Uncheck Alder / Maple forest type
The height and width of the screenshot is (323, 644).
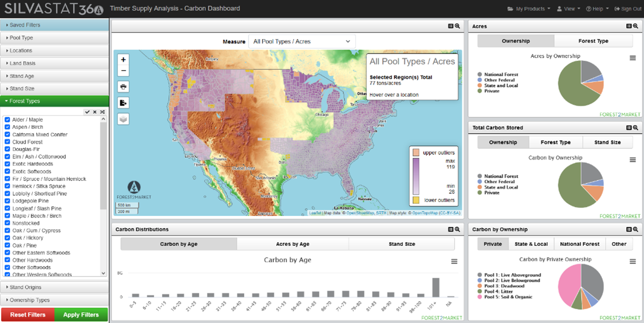click(7, 120)
